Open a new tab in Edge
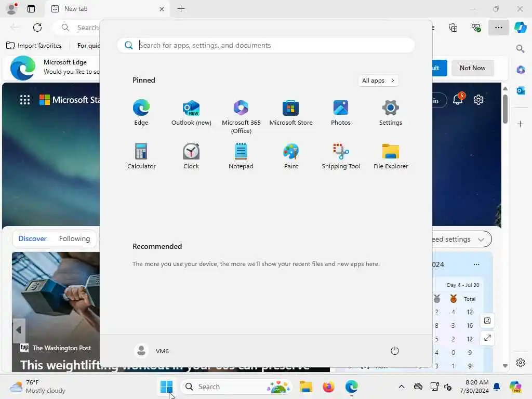Image resolution: width=532 pixels, height=399 pixels. tap(181, 9)
